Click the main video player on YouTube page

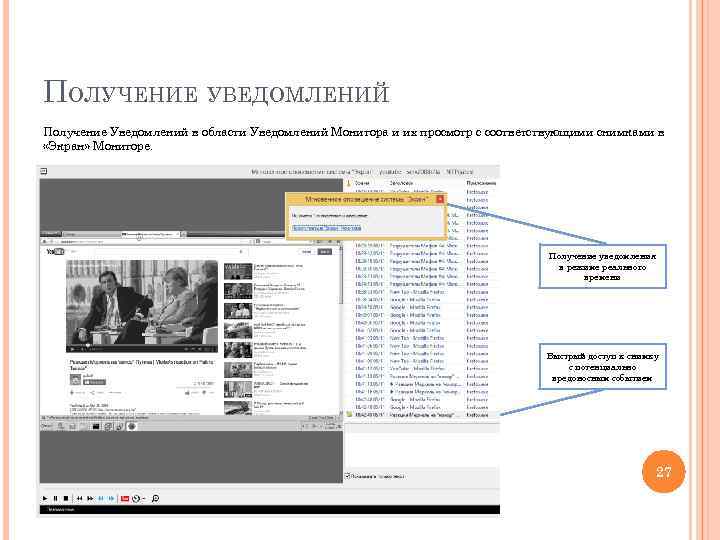tap(142, 305)
